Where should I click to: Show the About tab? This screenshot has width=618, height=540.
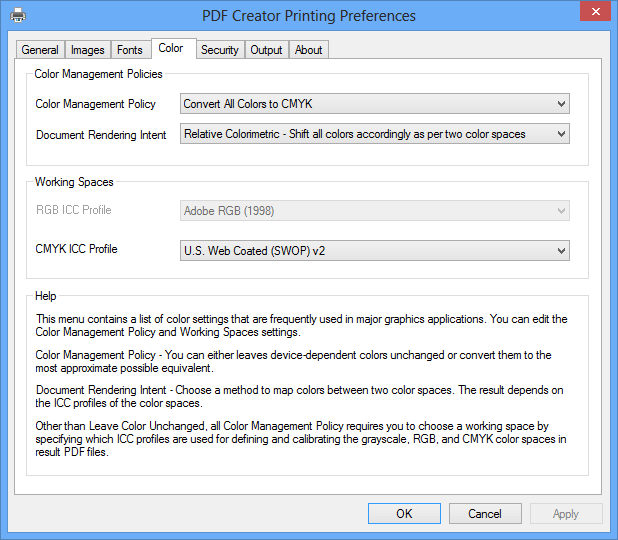(309, 50)
